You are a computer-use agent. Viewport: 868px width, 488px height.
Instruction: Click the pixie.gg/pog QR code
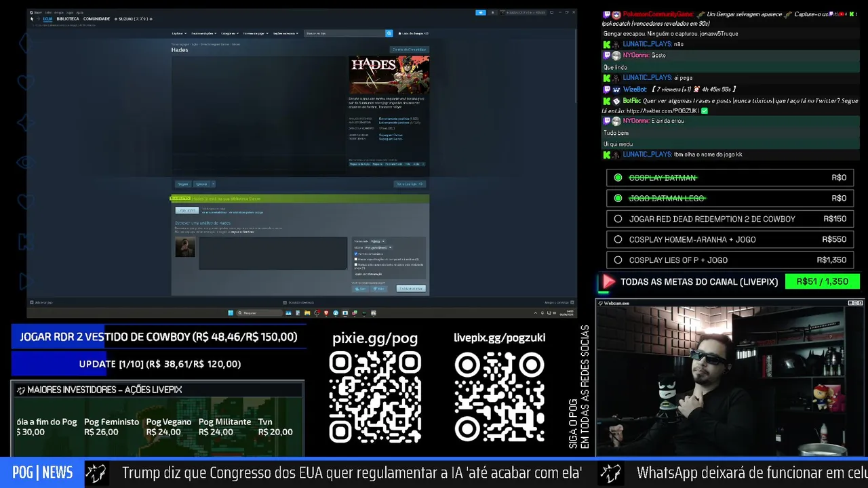click(375, 398)
